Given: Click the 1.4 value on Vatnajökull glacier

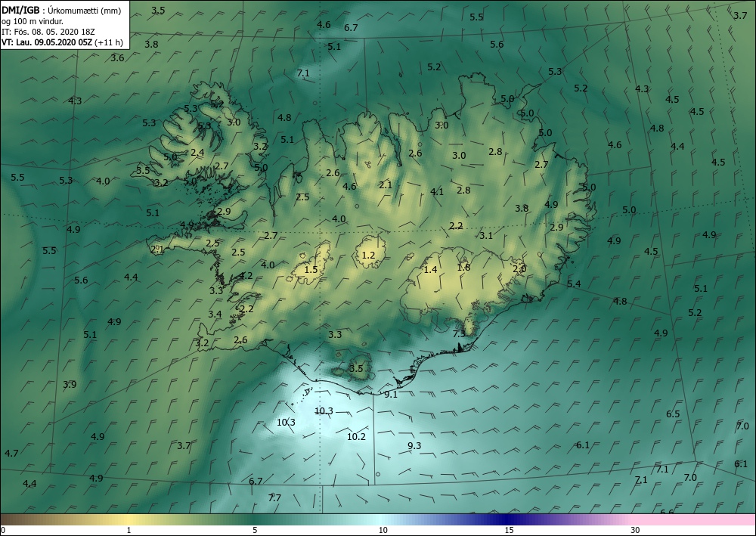Looking at the screenshot, I should 431,269.
